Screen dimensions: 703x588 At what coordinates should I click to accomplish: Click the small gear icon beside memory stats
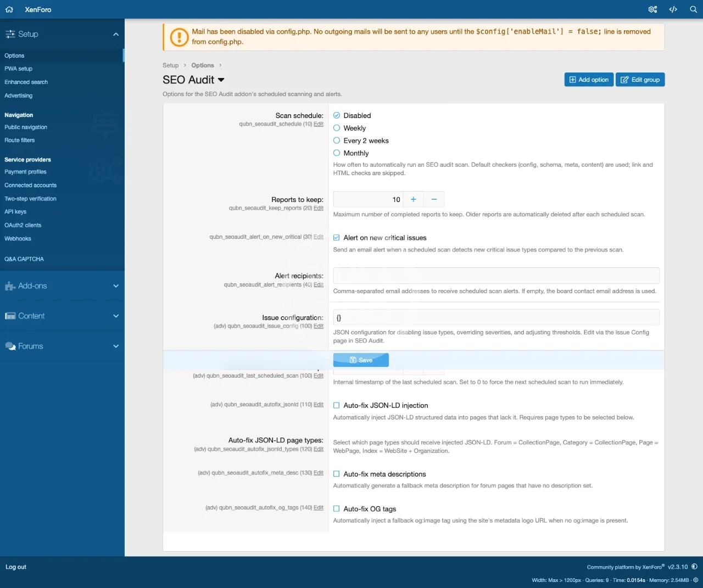pyautogui.click(x=696, y=580)
